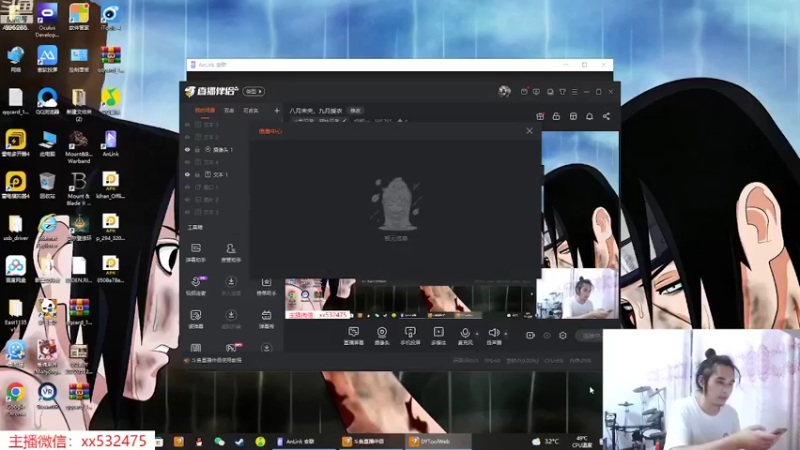Open the hamburger menu in title bar
The image size is (800, 450).
(x=574, y=92)
